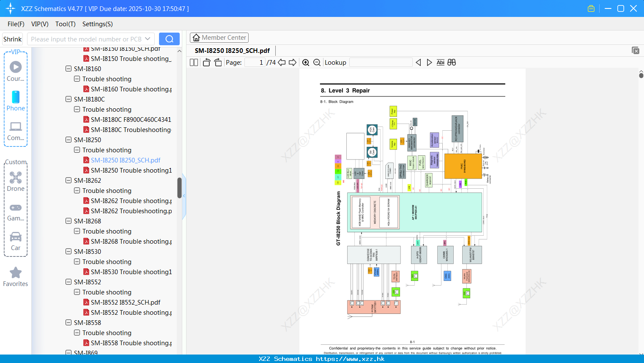The width and height of the screenshot is (644, 363).
Task: Collapse the SM-I8268 tree node
Action: pos(69,221)
